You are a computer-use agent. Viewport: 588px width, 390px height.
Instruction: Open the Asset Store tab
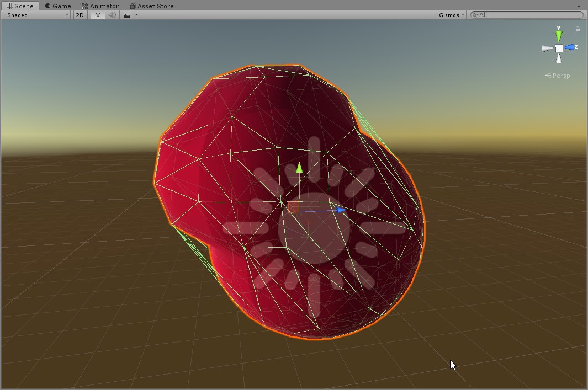tap(151, 6)
